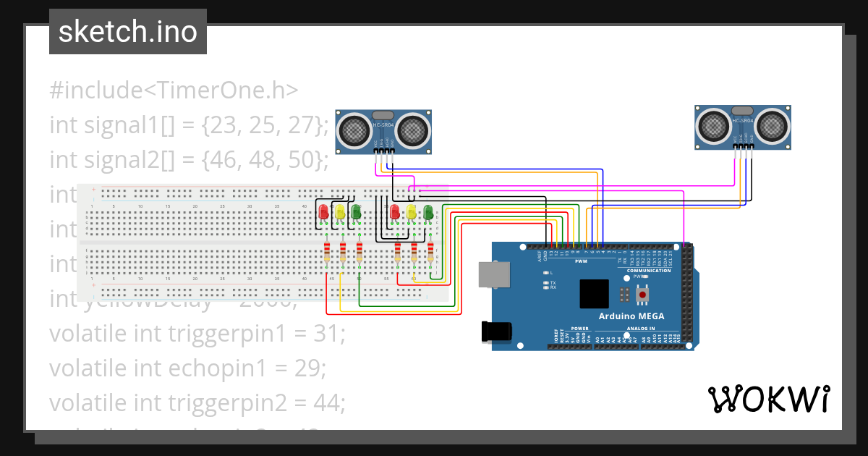868x456 pixels.
Task: Click the black microcontroller chip on the Arduino MEGA
Action: (x=594, y=293)
